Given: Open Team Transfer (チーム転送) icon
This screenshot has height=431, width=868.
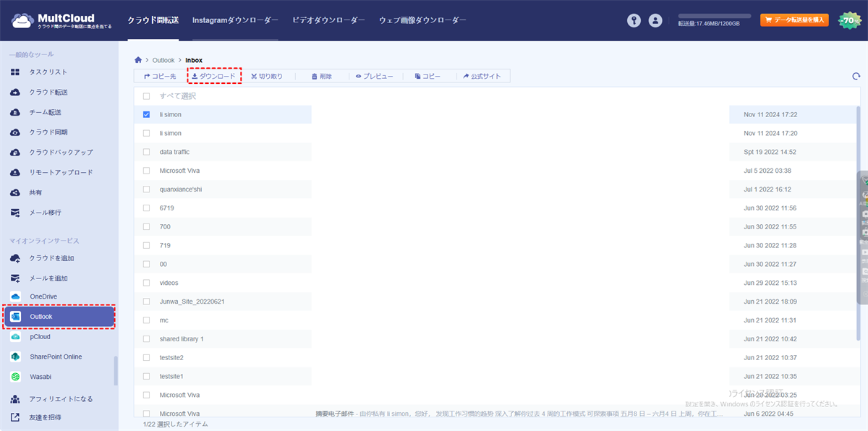Looking at the screenshot, I should 14,112.
